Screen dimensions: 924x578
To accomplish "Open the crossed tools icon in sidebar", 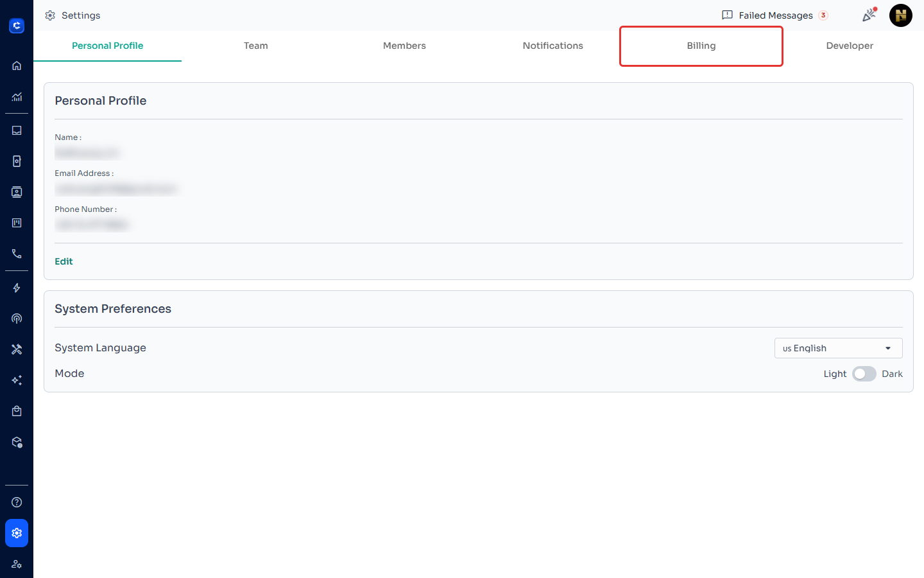I will point(17,349).
